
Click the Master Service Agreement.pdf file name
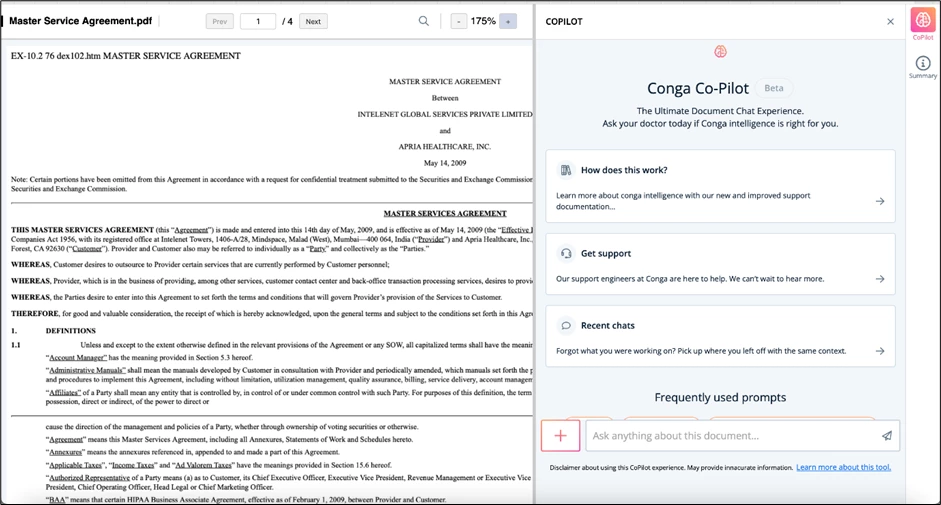coord(80,21)
